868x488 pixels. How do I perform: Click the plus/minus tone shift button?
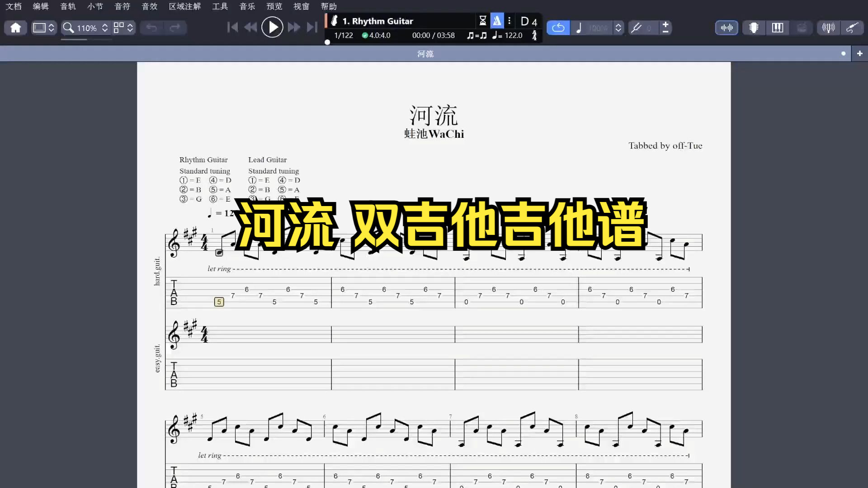[665, 28]
